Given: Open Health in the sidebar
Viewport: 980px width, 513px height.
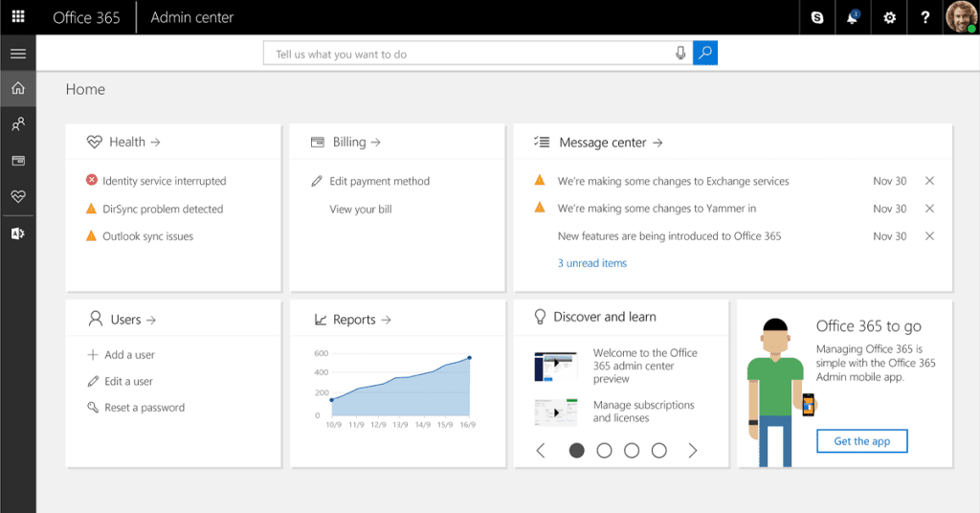Looking at the screenshot, I should click(18, 196).
